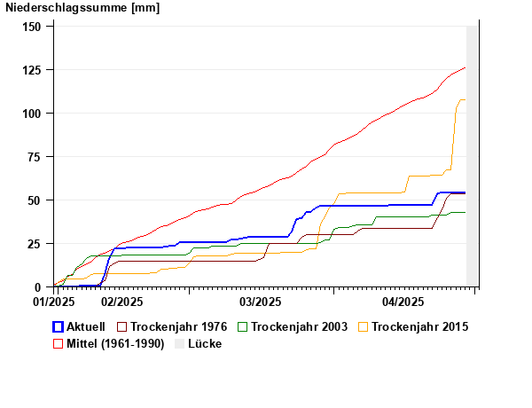Select the Lücke legend label
This screenshot has width=532, height=408.
coord(205,344)
